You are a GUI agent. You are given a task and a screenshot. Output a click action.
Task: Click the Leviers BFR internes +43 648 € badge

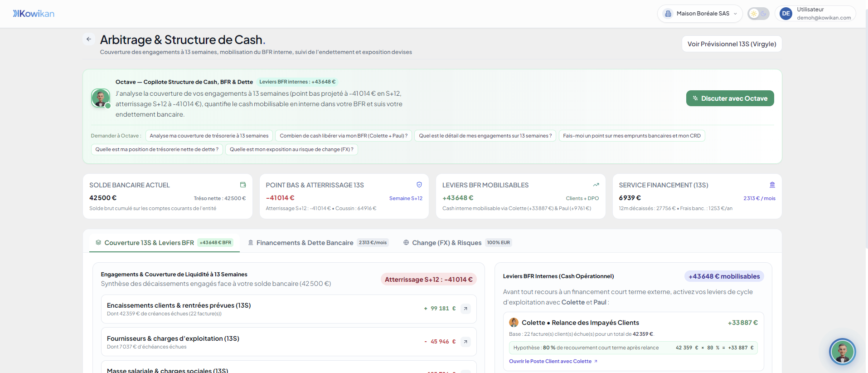[x=297, y=82]
